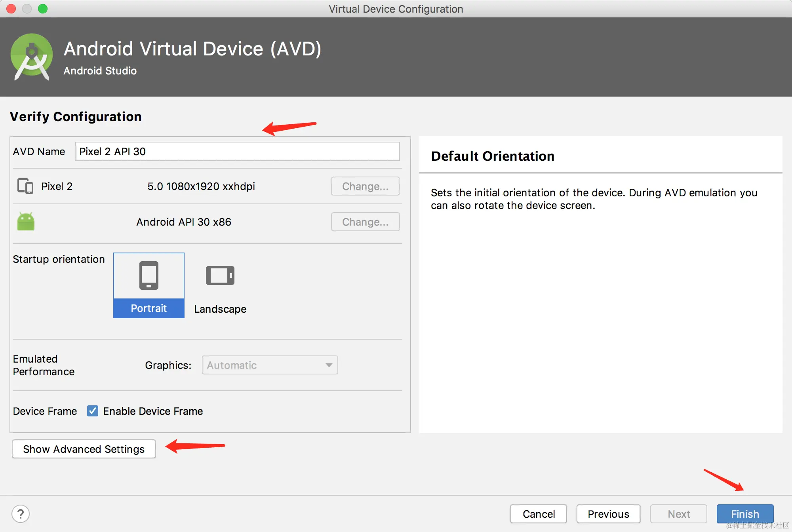Click Change for Pixel 2 hardware

click(365, 186)
